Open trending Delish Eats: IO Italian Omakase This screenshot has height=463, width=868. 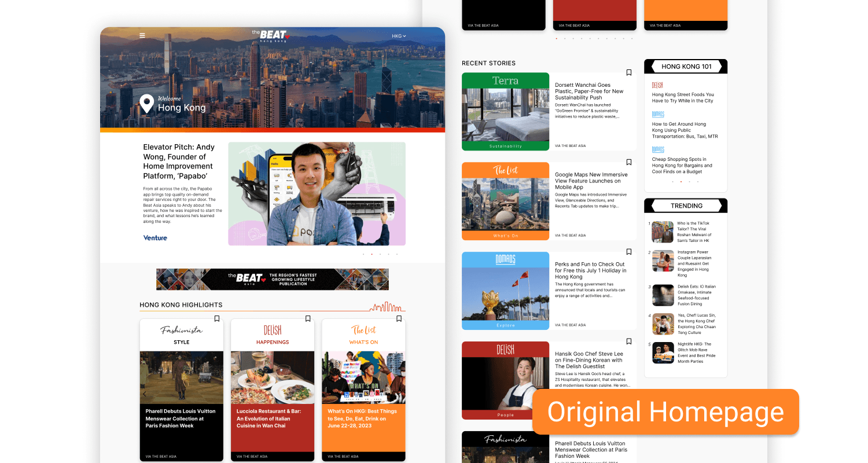point(697,295)
